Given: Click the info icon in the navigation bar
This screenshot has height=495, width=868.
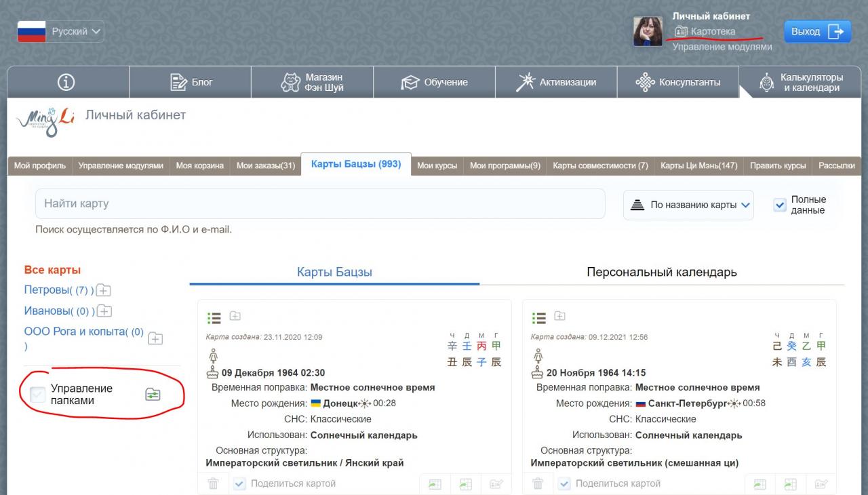Looking at the screenshot, I should [66, 82].
